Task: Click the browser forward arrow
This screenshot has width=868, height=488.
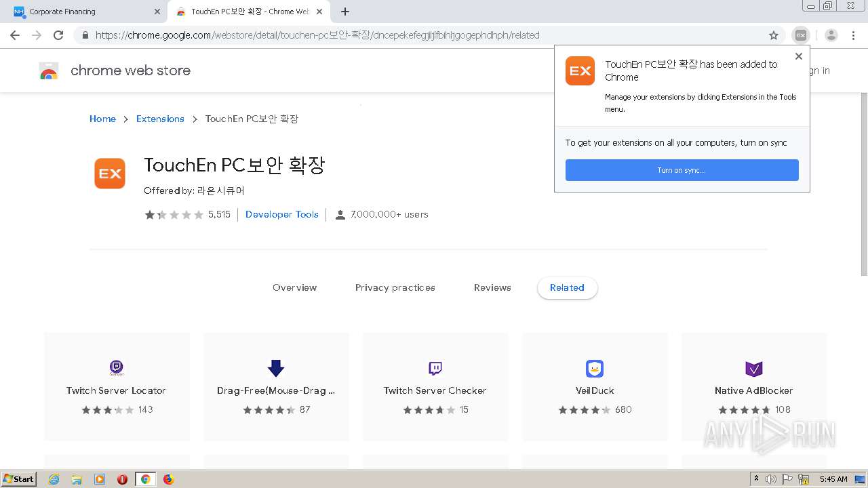Action: click(37, 35)
